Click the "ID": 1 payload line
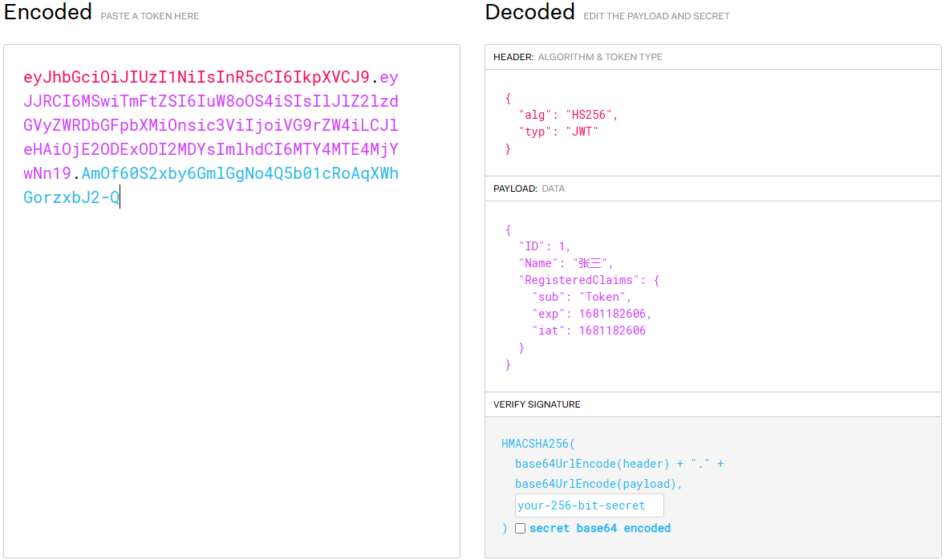 [544, 246]
